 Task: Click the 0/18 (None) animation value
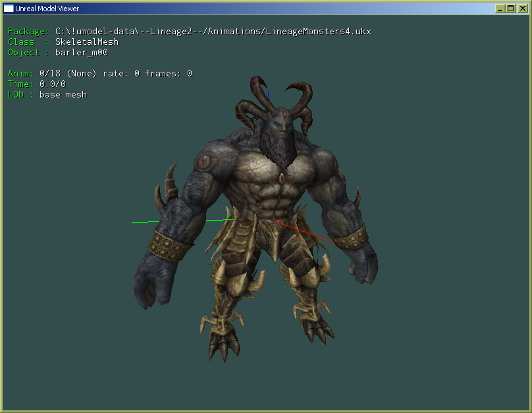(x=68, y=74)
